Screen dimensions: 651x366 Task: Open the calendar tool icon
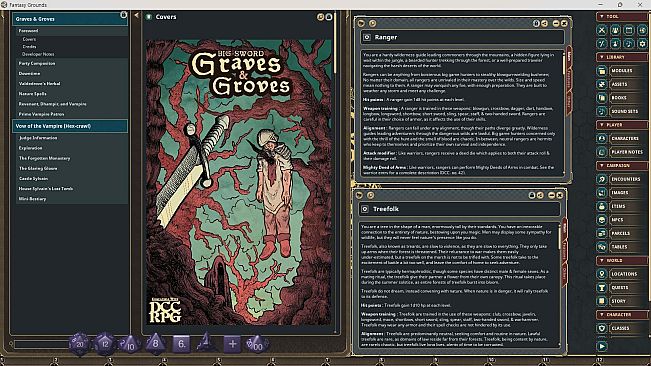[x=629, y=30]
